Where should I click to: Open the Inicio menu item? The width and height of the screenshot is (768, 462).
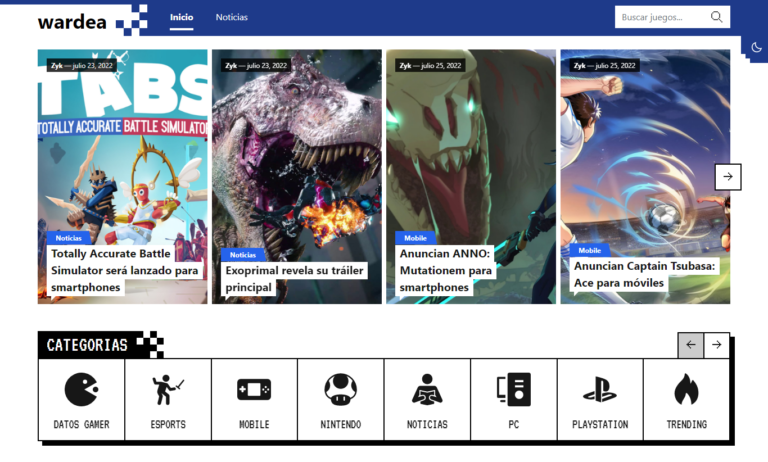(x=181, y=17)
